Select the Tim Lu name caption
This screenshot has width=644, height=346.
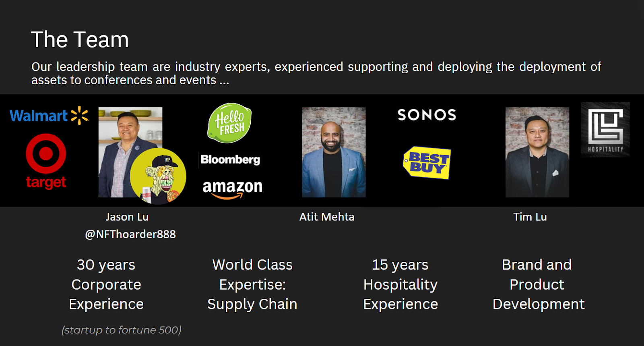pyautogui.click(x=530, y=217)
